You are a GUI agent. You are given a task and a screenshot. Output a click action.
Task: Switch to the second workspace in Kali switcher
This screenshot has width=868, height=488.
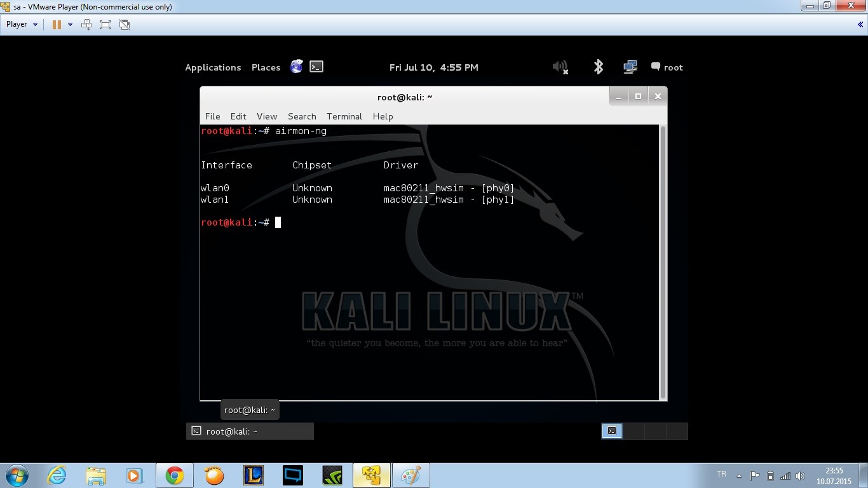coord(634,431)
